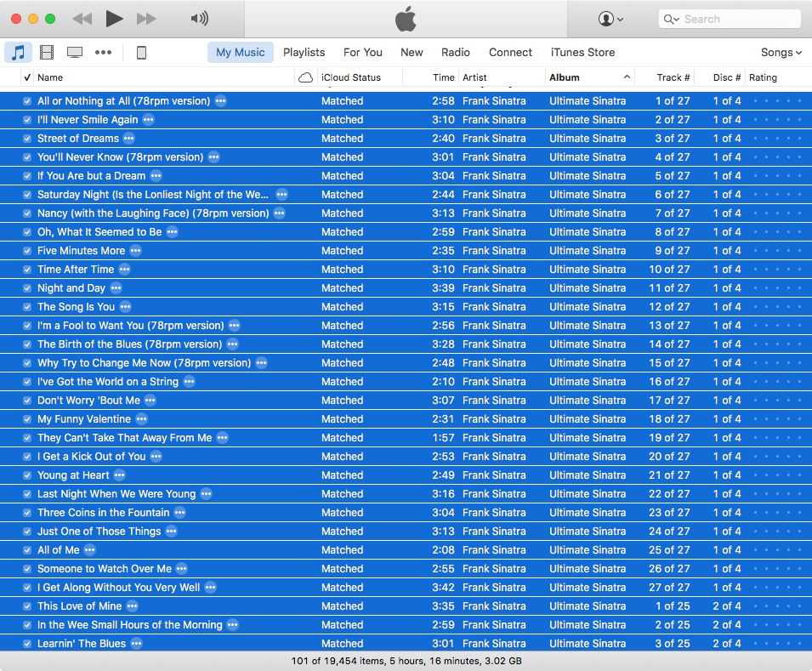Show actions for The Song Is You
The image size is (812, 671).
(125, 307)
